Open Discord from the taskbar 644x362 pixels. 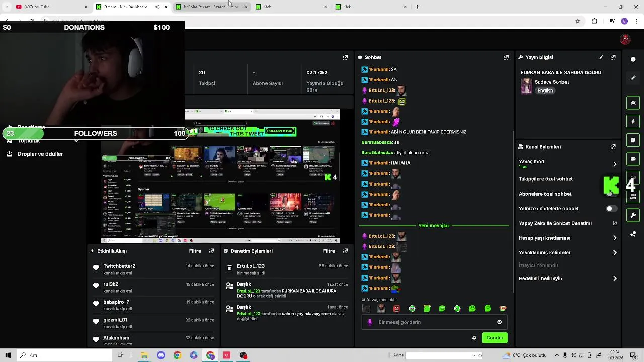pyautogui.click(x=160, y=355)
